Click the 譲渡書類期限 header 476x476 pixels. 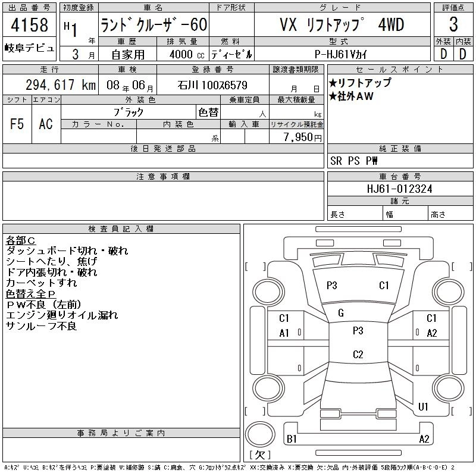pyautogui.click(x=296, y=70)
